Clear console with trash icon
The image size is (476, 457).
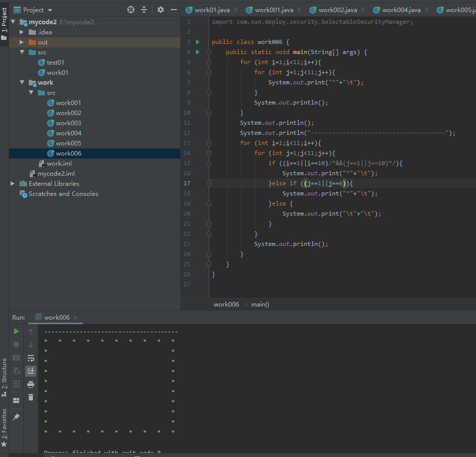31,397
